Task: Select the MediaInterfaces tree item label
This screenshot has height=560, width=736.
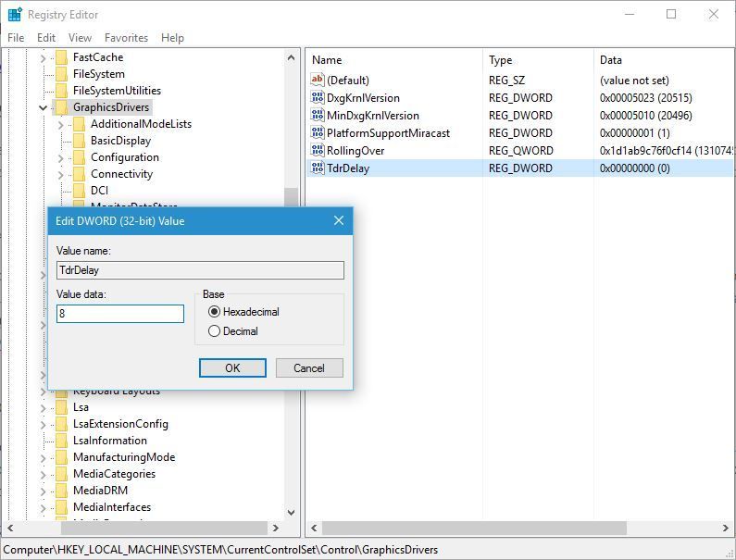Action: pyautogui.click(x=112, y=507)
